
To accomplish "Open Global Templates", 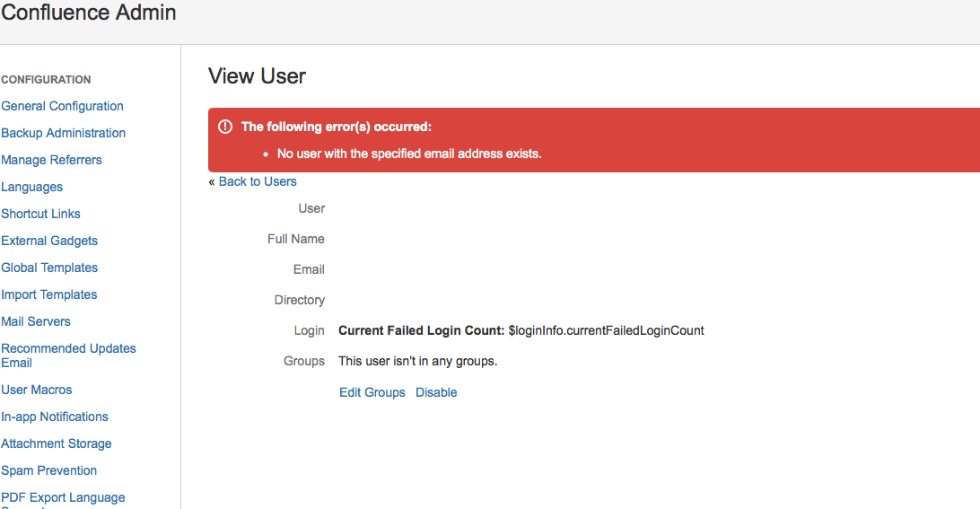I will click(49, 268).
